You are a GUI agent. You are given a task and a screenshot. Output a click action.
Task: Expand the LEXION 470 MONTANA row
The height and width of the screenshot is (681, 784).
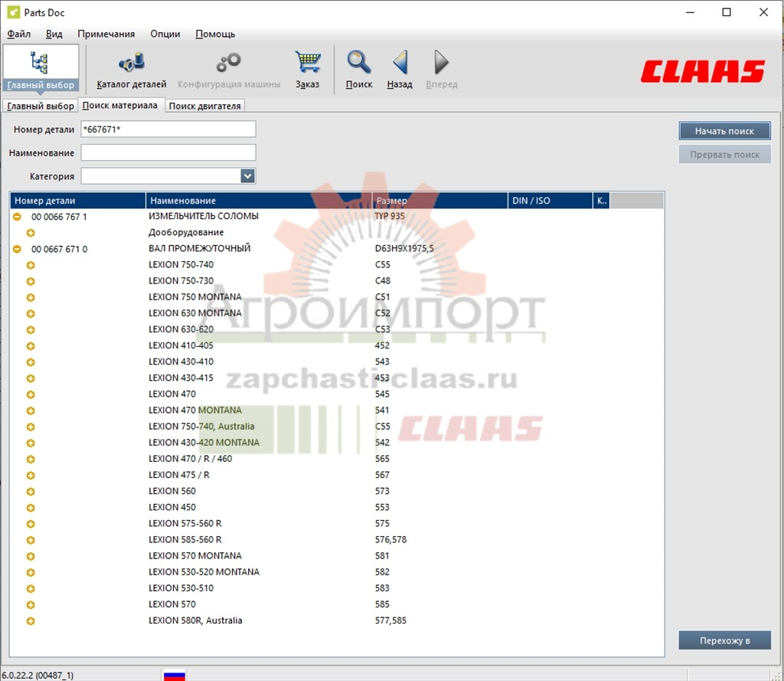coord(31,411)
